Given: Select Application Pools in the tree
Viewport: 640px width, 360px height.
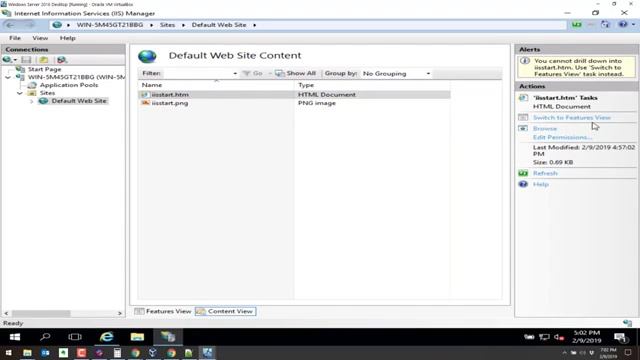Looking at the screenshot, I should 69,85.
